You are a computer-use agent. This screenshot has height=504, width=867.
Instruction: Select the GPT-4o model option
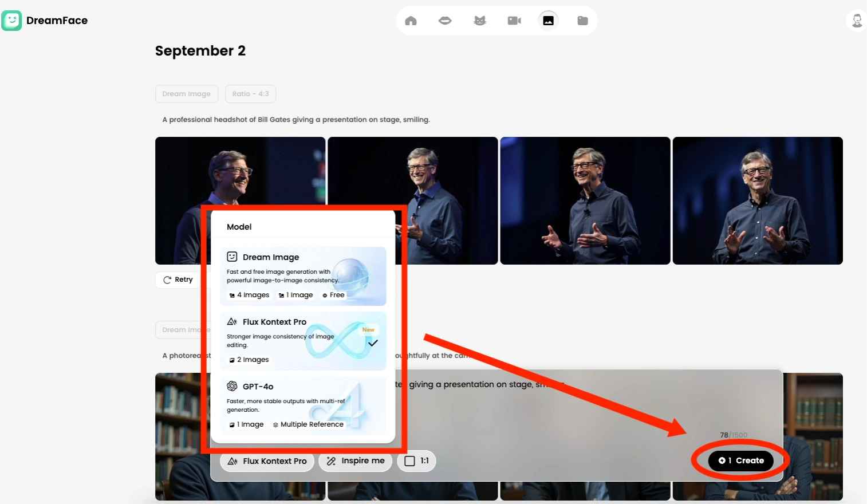point(303,405)
